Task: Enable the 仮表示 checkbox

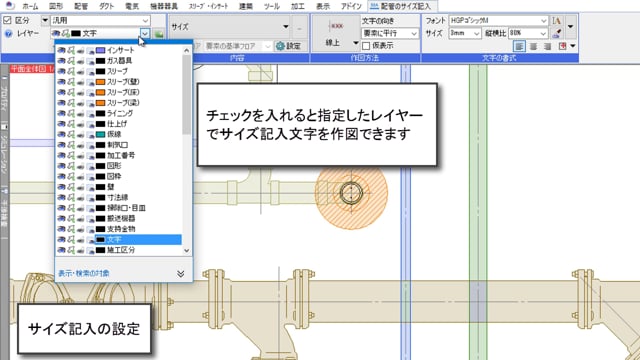Action: (x=366, y=46)
